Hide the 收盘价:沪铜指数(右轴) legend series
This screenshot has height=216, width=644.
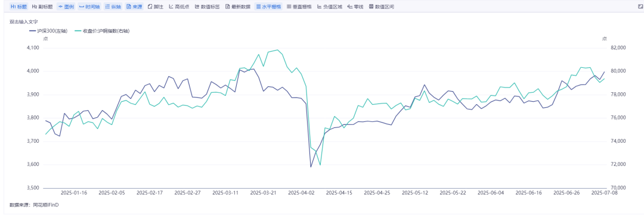tap(103, 31)
